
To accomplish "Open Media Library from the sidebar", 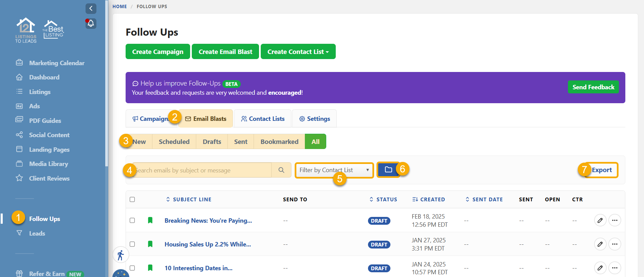I will coord(49,164).
